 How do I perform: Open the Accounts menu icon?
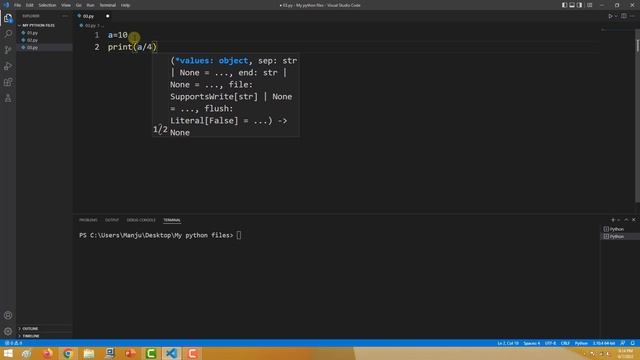(8, 315)
